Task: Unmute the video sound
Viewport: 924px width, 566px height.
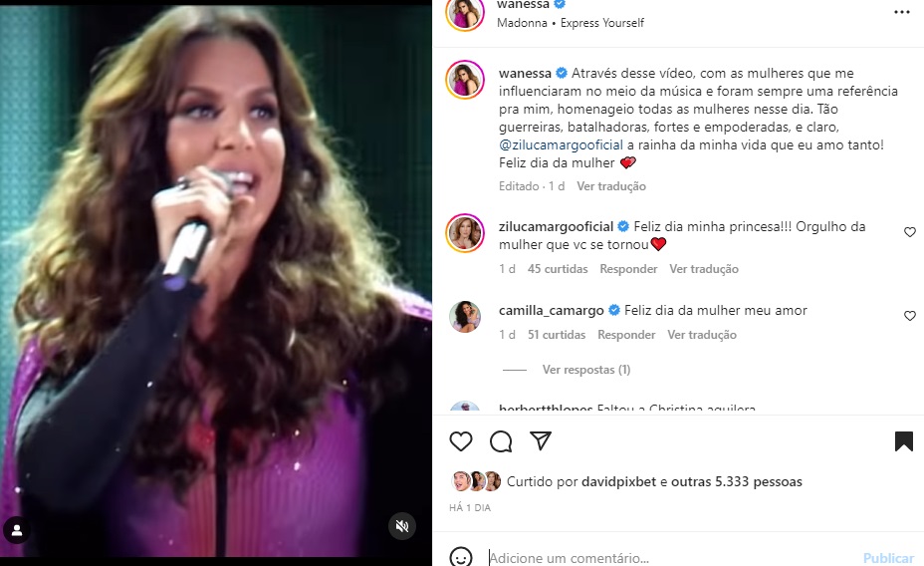Action: [x=402, y=526]
